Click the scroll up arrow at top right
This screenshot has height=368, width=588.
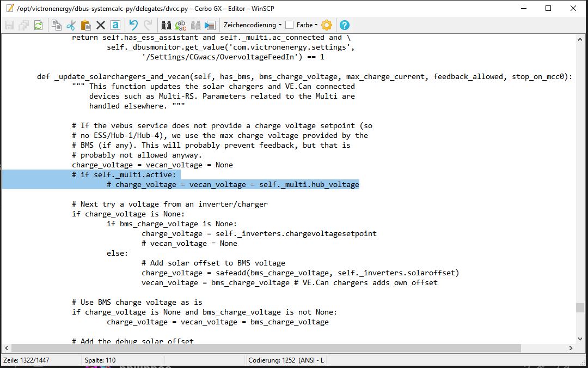pyautogui.click(x=580, y=38)
